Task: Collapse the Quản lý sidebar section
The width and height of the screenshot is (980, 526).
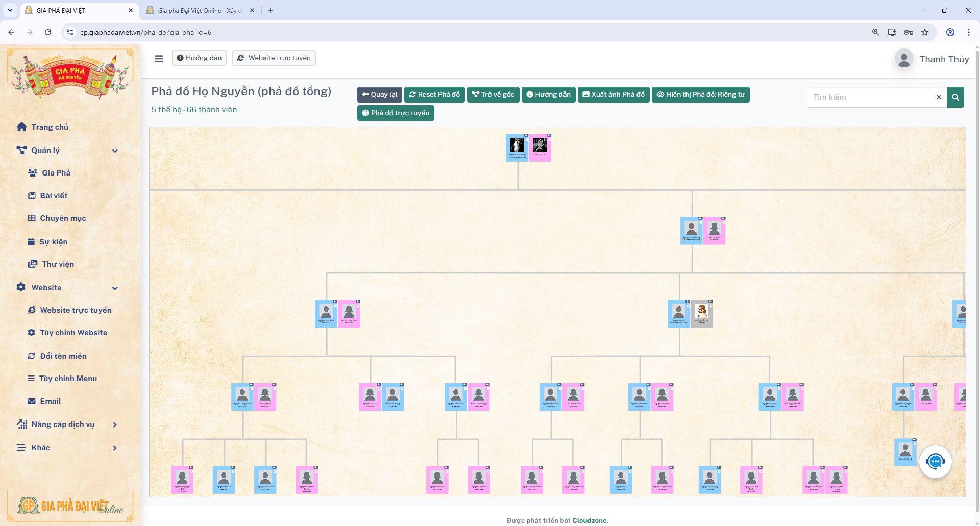Action: 115,151
